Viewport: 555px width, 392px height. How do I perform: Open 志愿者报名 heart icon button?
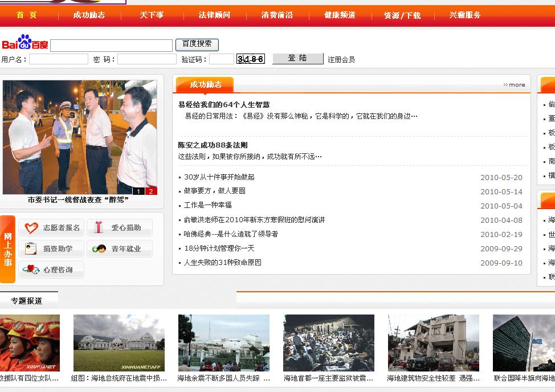[51, 227]
